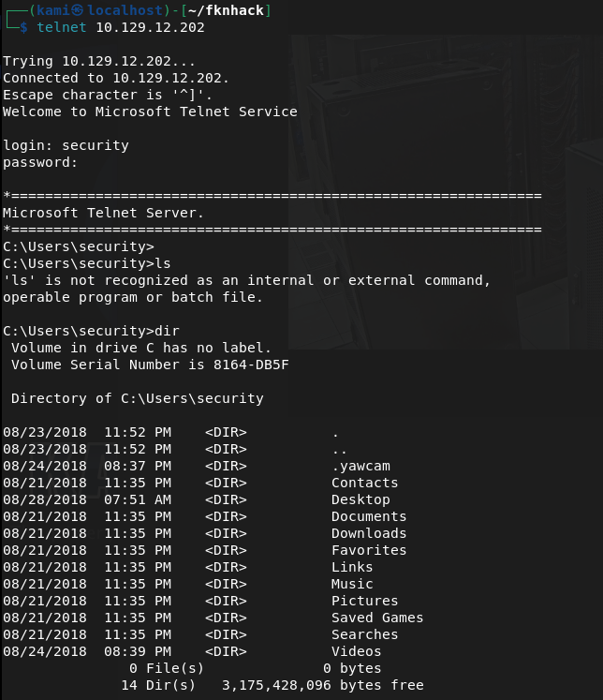This screenshot has width=603, height=700.
Task: Select the Music directory entry
Action: (x=352, y=584)
